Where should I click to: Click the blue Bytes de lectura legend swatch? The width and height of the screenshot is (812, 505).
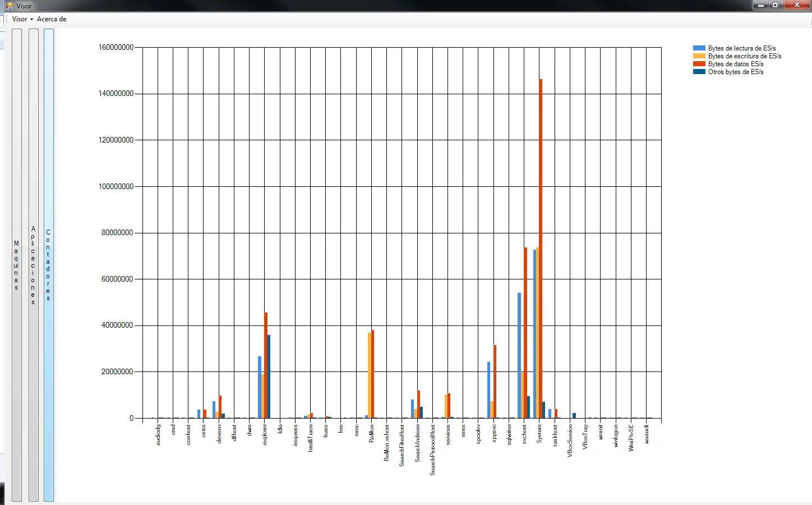point(699,48)
